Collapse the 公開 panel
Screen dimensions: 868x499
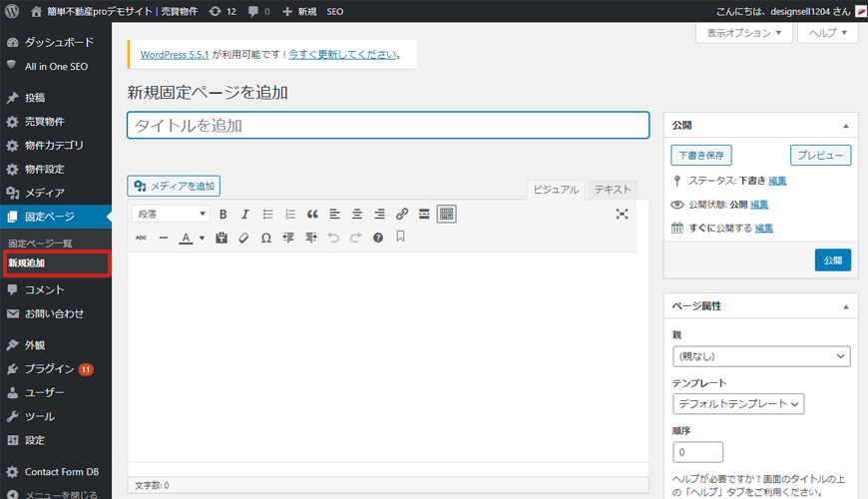(x=846, y=126)
